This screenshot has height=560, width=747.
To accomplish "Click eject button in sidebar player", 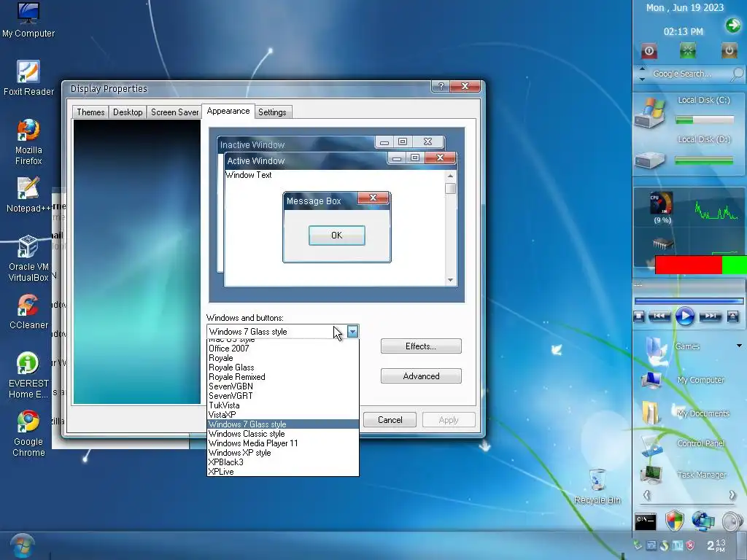I will [733, 316].
